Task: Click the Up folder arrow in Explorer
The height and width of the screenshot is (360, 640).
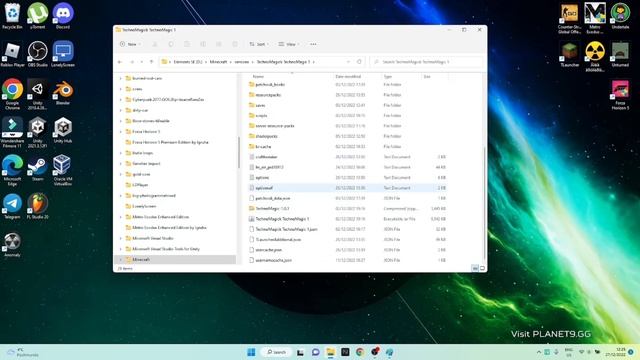Action: pos(151,62)
